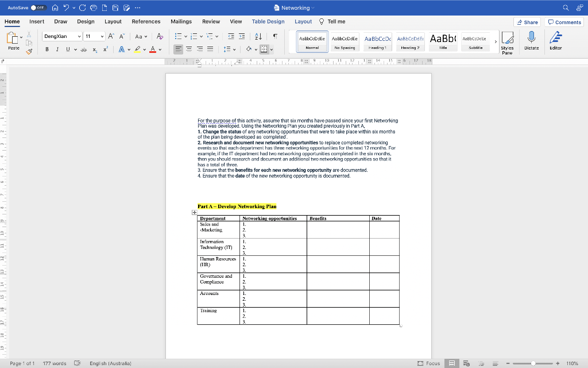Save the document with disk icon

pyautogui.click(x=115, y=7)
